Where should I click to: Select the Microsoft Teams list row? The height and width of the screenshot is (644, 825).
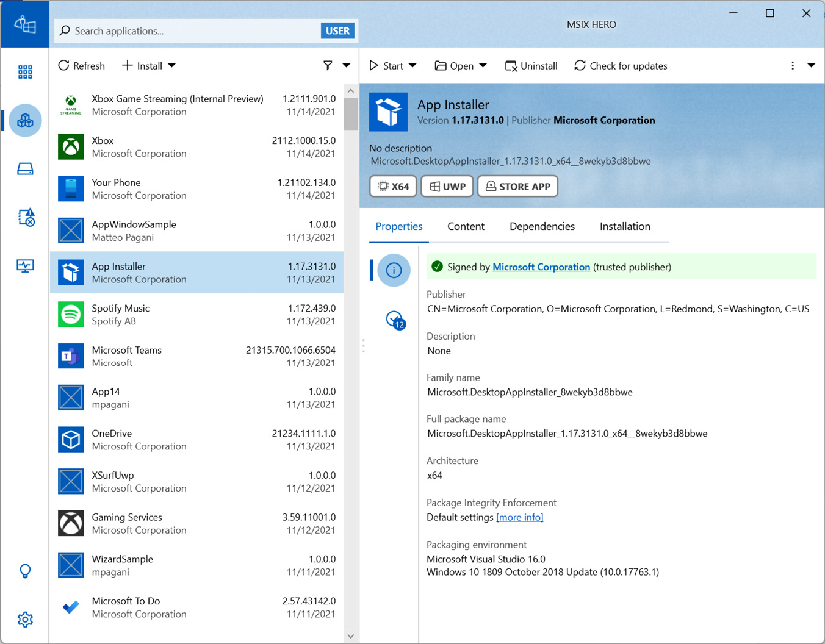(x=196, y=356)
